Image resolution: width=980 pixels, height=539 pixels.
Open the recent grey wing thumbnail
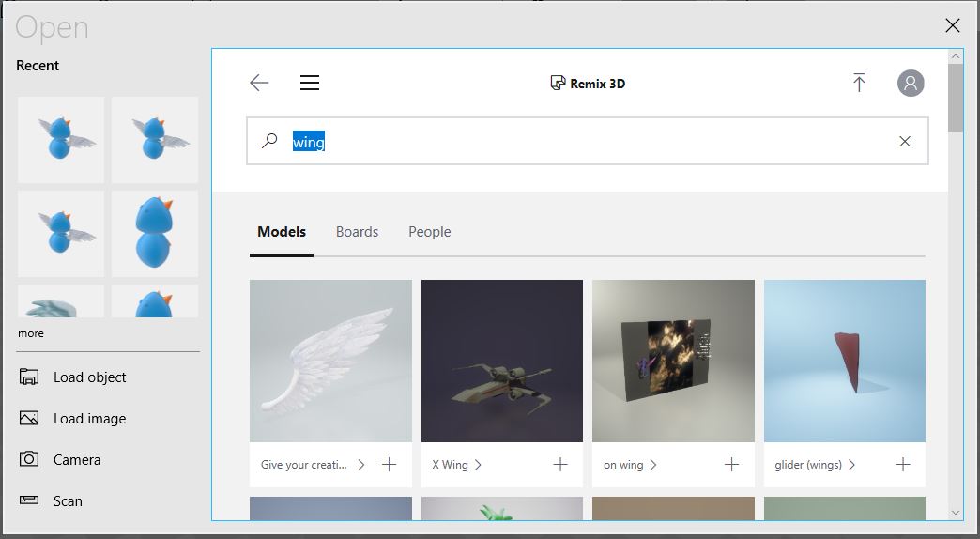tap(61, 300)
